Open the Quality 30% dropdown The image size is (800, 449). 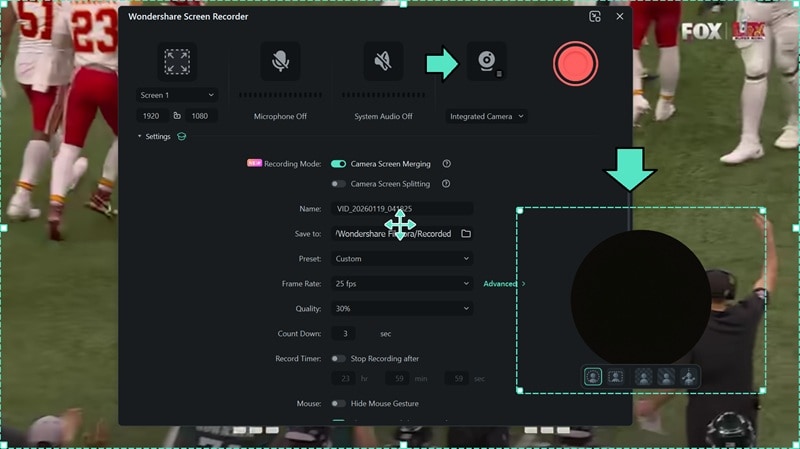pyautogui.click(x=402, y=309)
